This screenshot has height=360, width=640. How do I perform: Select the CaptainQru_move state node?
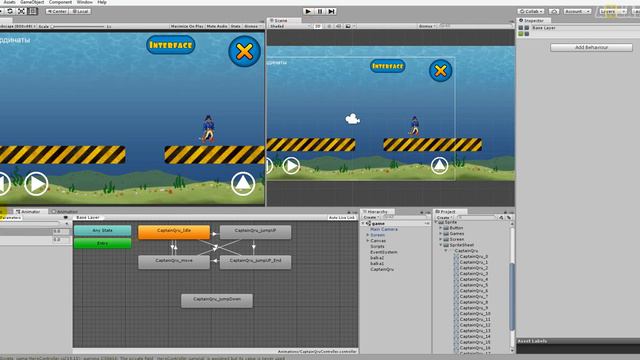point(174,262)
